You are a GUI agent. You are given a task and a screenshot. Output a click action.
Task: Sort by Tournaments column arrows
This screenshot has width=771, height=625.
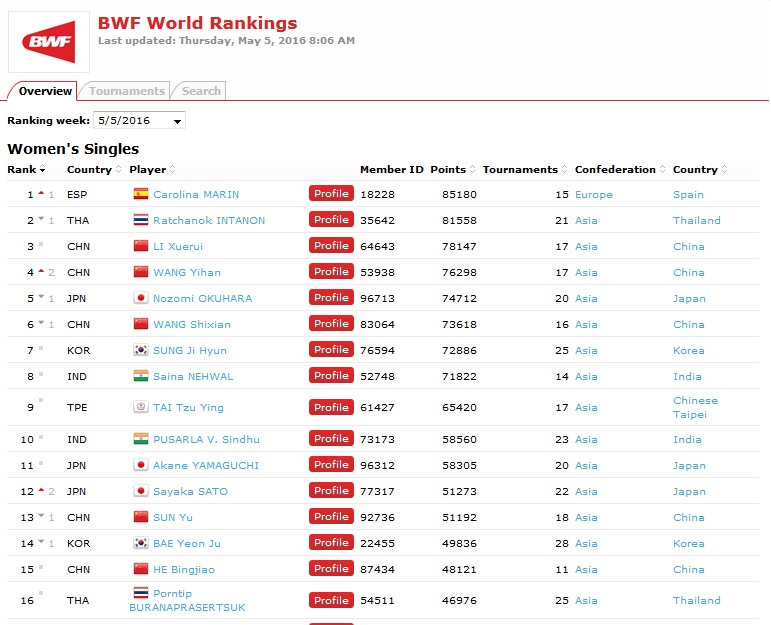pos(564,170)
